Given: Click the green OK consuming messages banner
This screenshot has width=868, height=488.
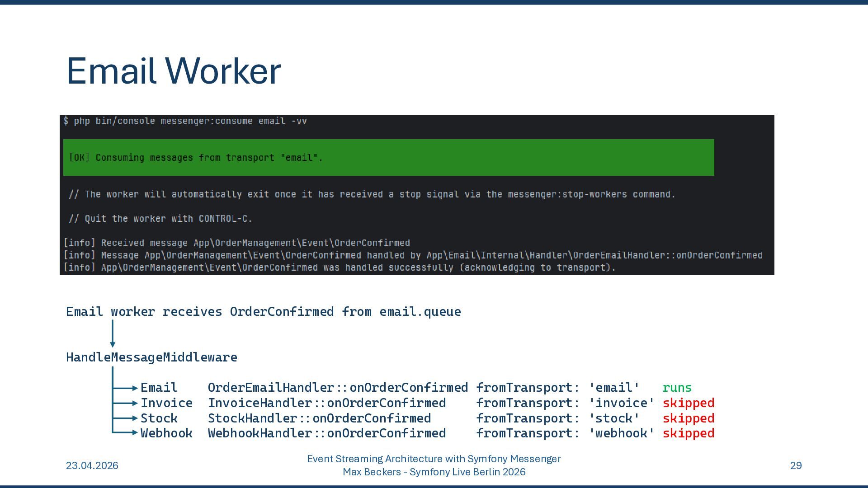Looking at the screenshot, I should point(388,157).
